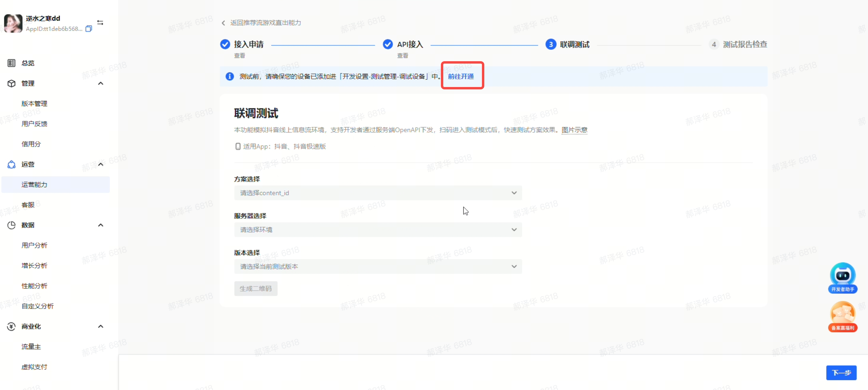This screenshot has width=868, height=390.
Task: Click the blue info icon in banner
Action: (230, 76)
